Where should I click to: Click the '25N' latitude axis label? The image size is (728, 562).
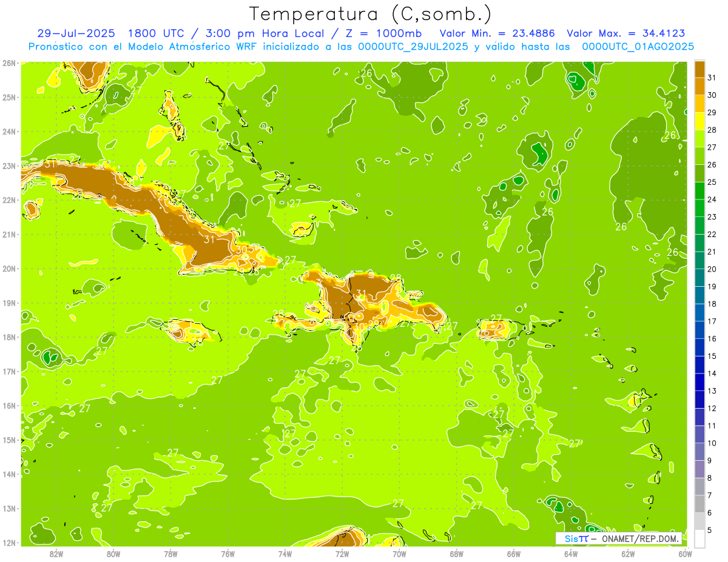pos(8,97)
